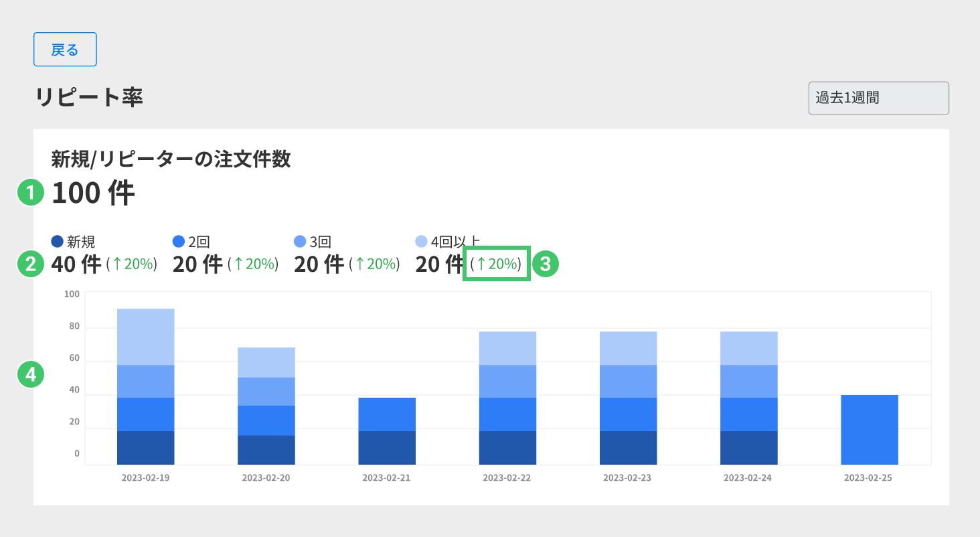Click the highlighted ↑20% for 4回以上
The width and height of the screenshot is (980, 537).
coord(497,264)
